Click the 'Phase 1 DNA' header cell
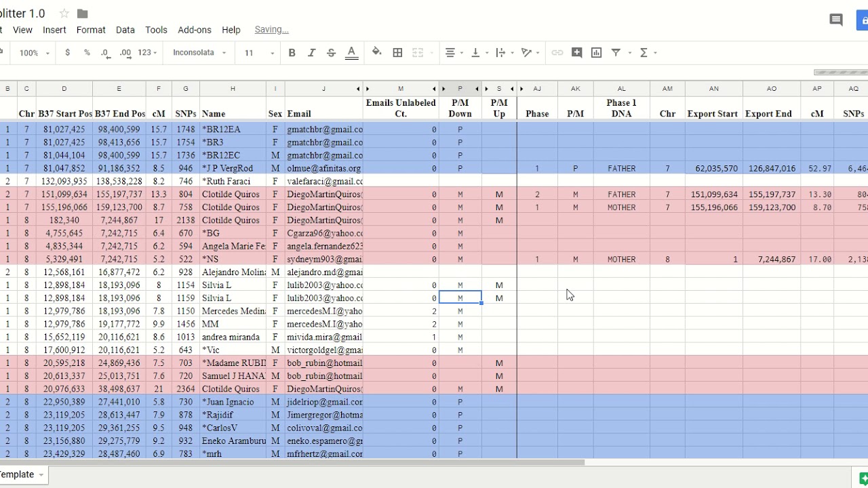The width and height of the screenshot is (868, 488). (x=621, y=108)
